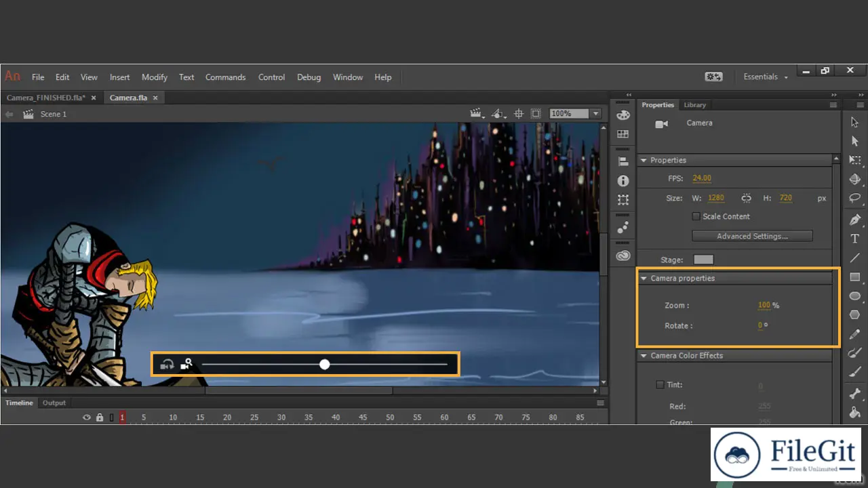Image resolution: width=868 pixels, height=488 pixels.
Task: Open the Timeline panel options menu
Action: click(600, 403)
